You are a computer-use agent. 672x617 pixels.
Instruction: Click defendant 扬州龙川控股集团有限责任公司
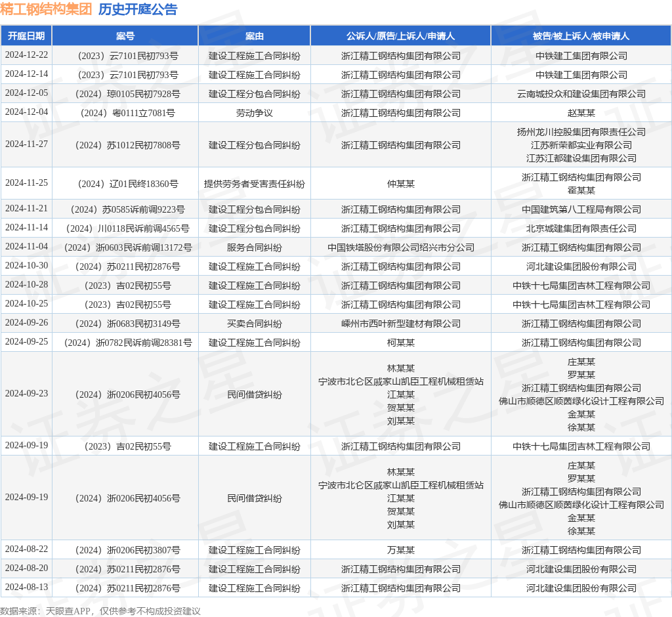tap(581, 132)
